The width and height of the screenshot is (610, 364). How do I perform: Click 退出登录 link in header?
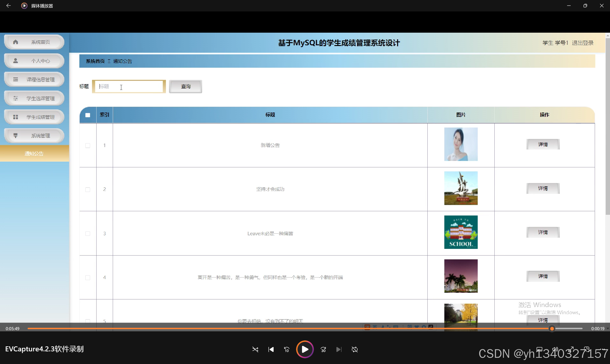coord(583,43)
